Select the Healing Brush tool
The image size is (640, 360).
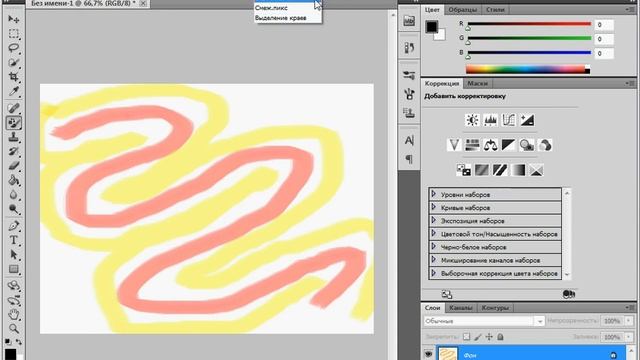click(x=13, y=108)
